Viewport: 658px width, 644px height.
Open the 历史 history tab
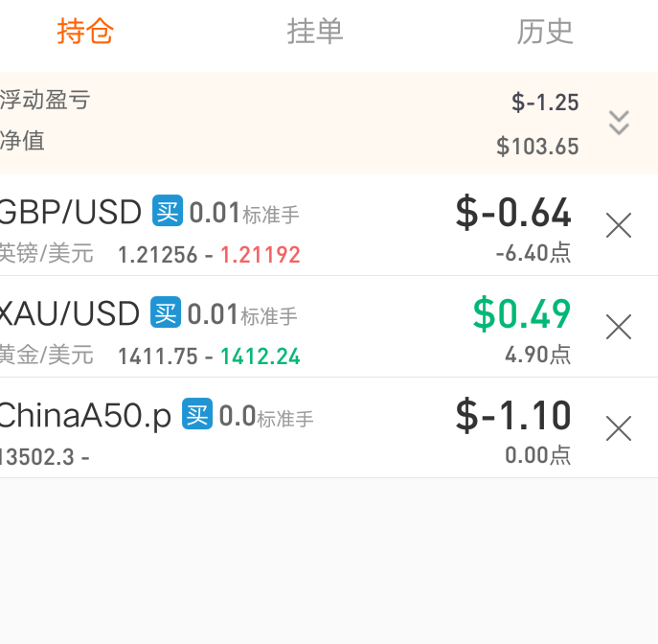point(545,32)
